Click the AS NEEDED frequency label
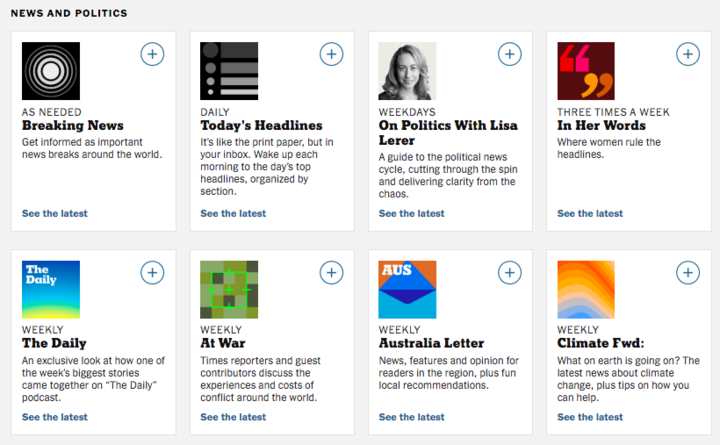 pos(51,112)
